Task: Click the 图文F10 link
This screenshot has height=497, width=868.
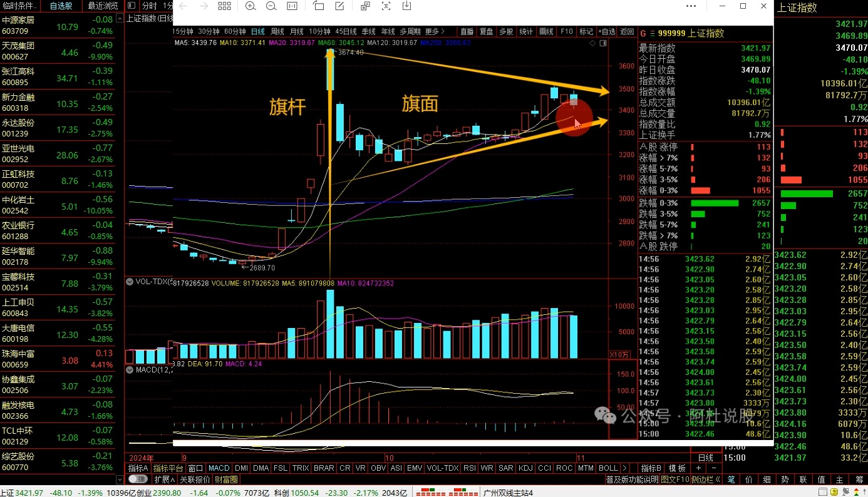Action: [674, 479]
